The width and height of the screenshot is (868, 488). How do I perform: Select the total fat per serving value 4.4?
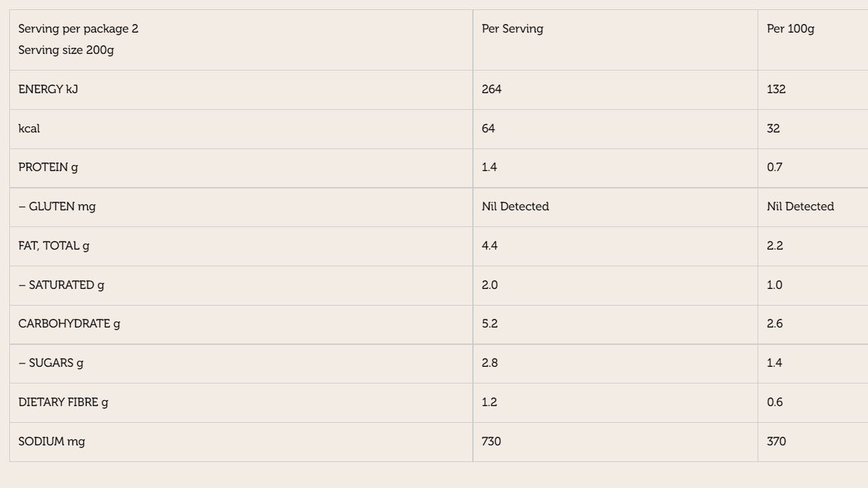(490, 246)
